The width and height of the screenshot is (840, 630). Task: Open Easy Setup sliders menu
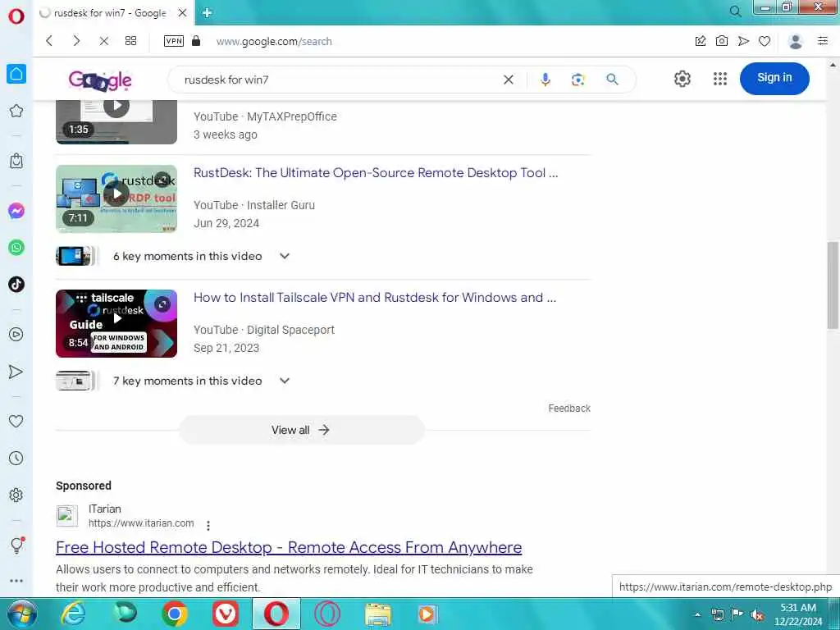823,41
